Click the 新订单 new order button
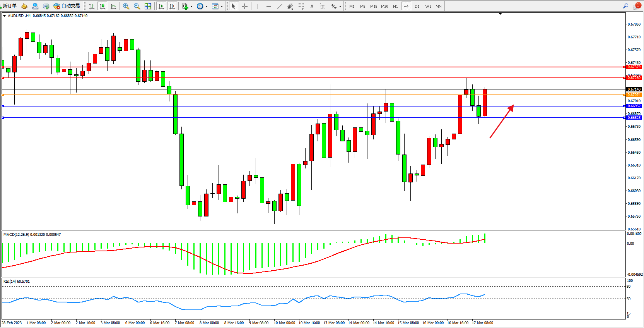Image resolution: width=644 pixels, height=328 pixels. click(10, 6)
